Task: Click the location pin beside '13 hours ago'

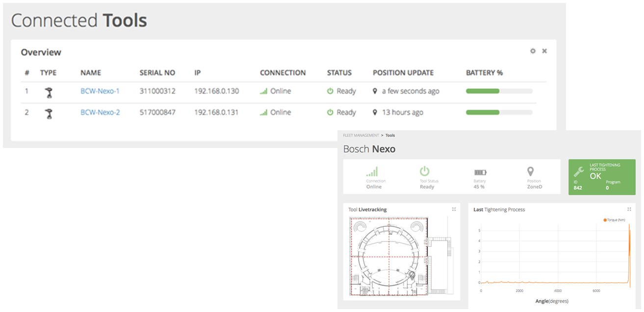Action: [375, 112]
